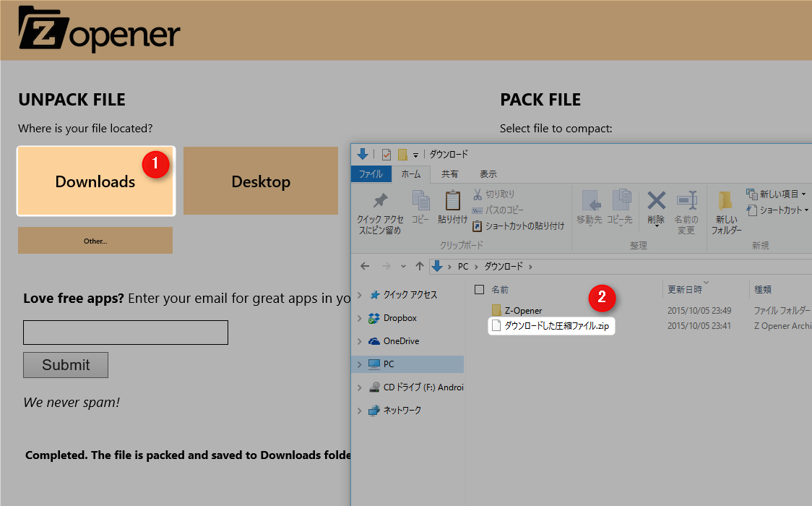Switch to the ホーム ribbon tab

[x=411, y=174]
